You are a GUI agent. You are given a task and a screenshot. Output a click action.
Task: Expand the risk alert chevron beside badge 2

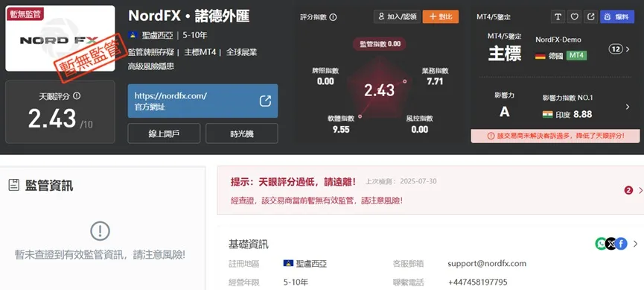pyautogui.click(x=640, y=190)
